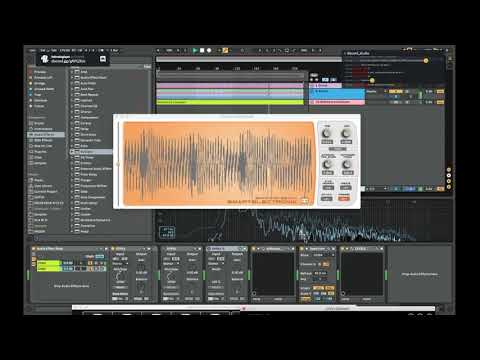Select the cyan track header in the arrangement
Viewport: 480px width, 360px height.
coord(337,94)
